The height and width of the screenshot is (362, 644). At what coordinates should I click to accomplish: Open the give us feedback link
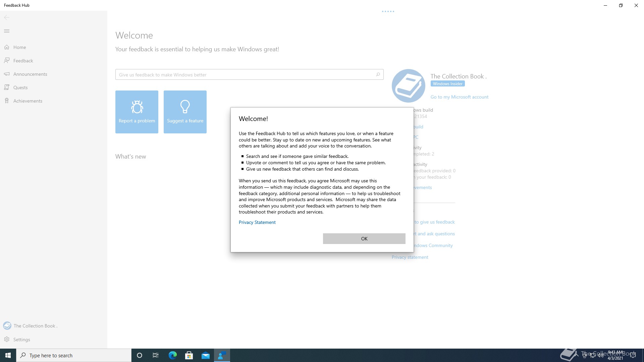434,222
